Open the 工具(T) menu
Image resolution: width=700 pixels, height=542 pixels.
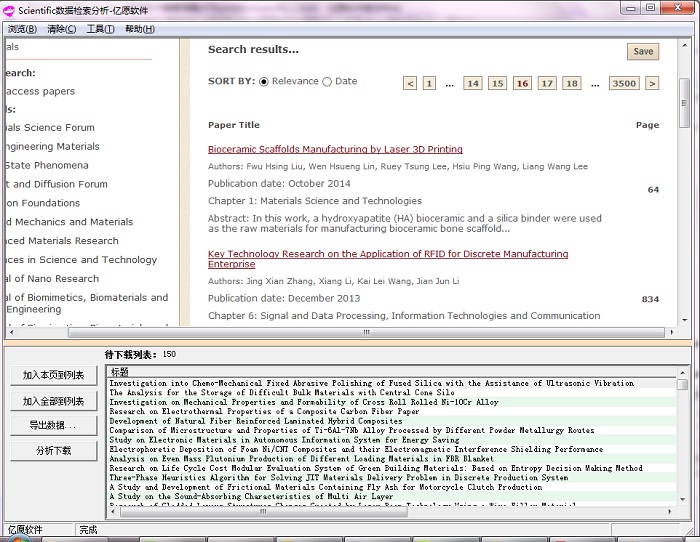click(x=100, y=29)
